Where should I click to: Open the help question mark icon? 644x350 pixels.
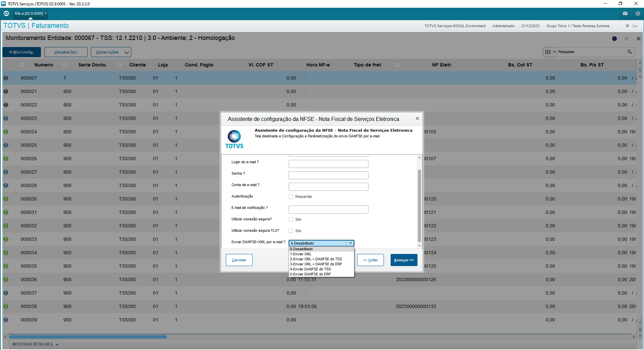point(638,13)
